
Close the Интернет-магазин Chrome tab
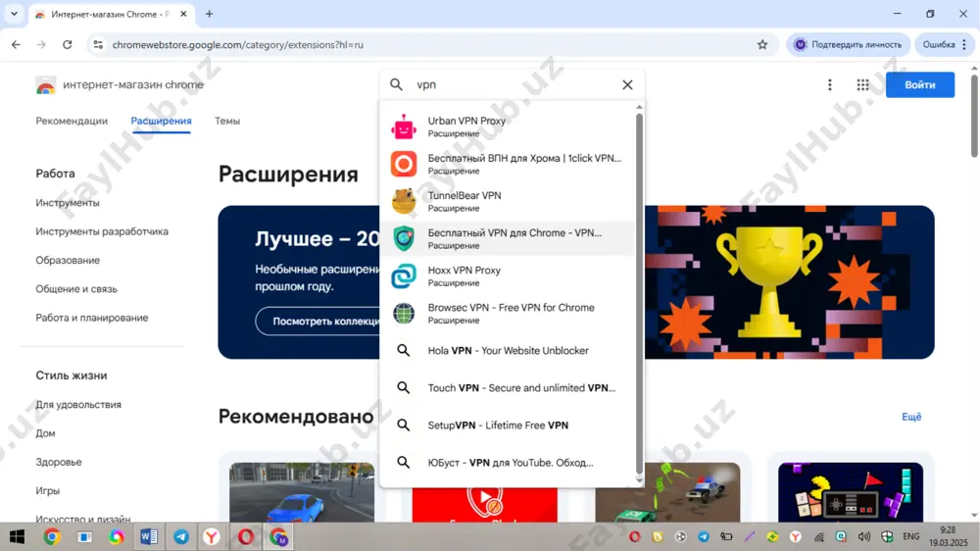pyautogui.click(x=183, y=14)
